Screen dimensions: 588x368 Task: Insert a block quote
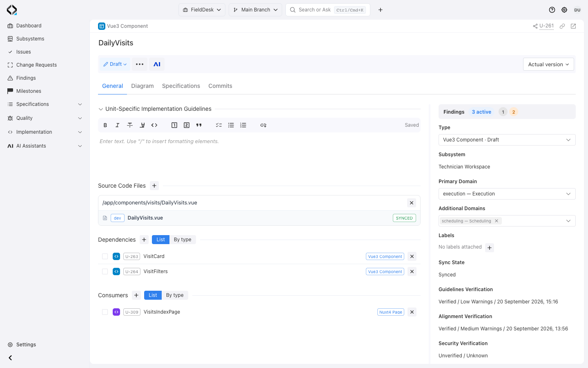pos(199,125)
